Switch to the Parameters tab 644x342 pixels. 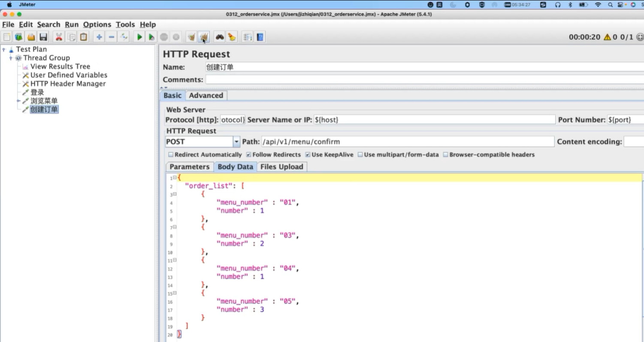190,167
